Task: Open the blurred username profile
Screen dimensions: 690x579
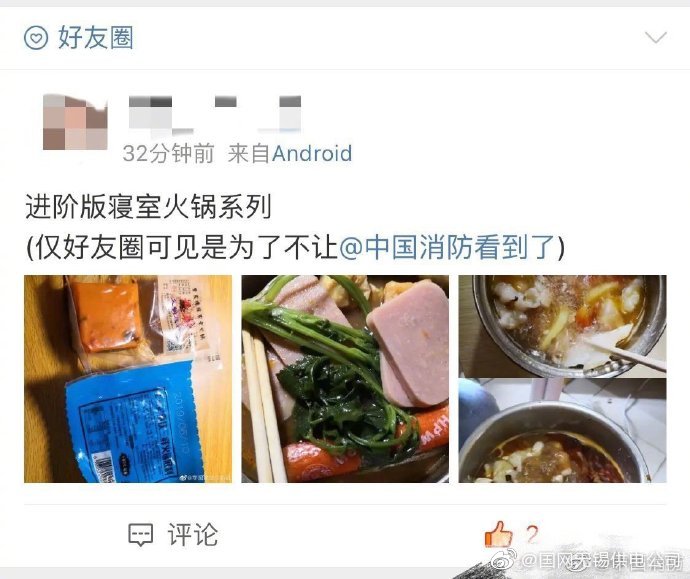Action: 215,114
